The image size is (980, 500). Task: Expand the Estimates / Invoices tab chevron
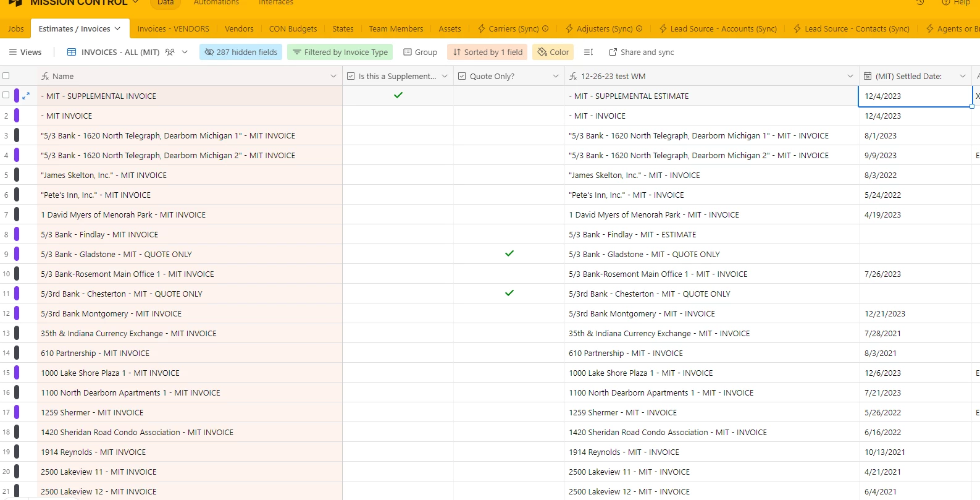[x=117, y=29]
